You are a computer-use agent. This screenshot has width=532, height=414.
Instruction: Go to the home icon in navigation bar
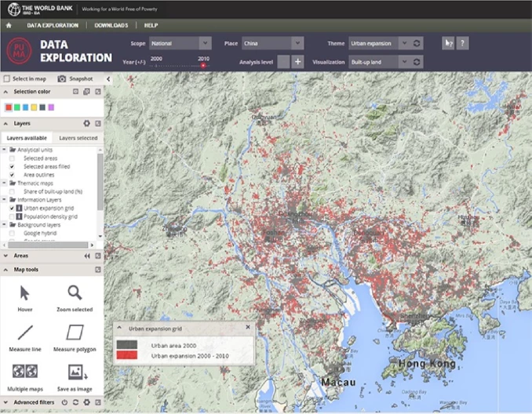point(9,25)
